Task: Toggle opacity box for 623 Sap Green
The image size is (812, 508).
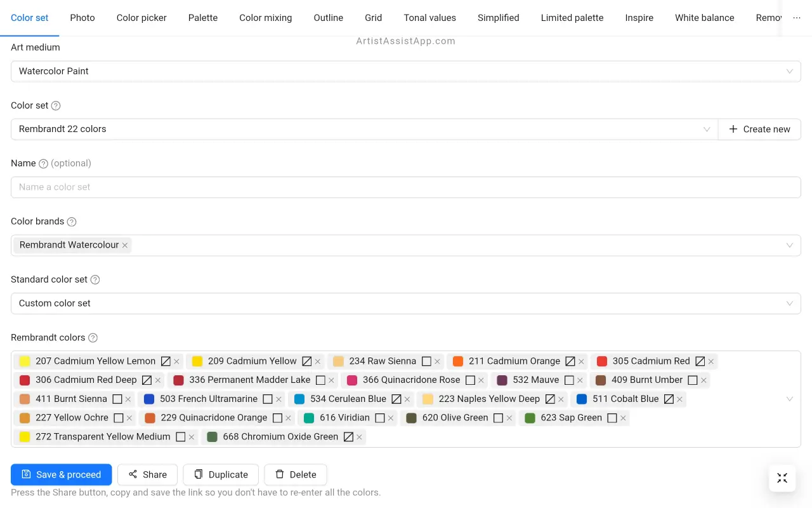Action: point(612,418)
